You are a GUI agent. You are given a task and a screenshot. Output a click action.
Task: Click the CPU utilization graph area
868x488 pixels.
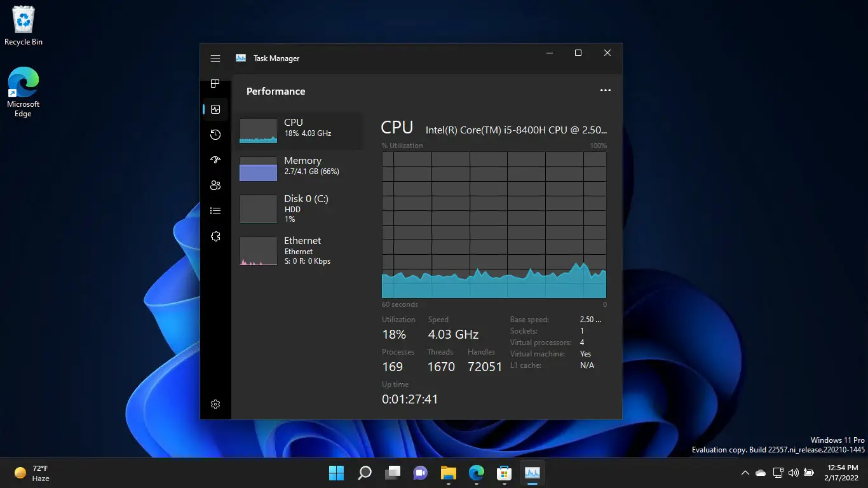point(494,225)
